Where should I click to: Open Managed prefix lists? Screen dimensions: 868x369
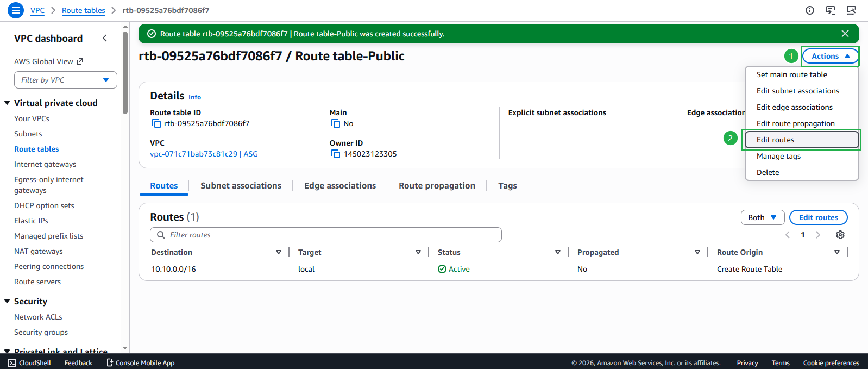(x=48, y=236)
